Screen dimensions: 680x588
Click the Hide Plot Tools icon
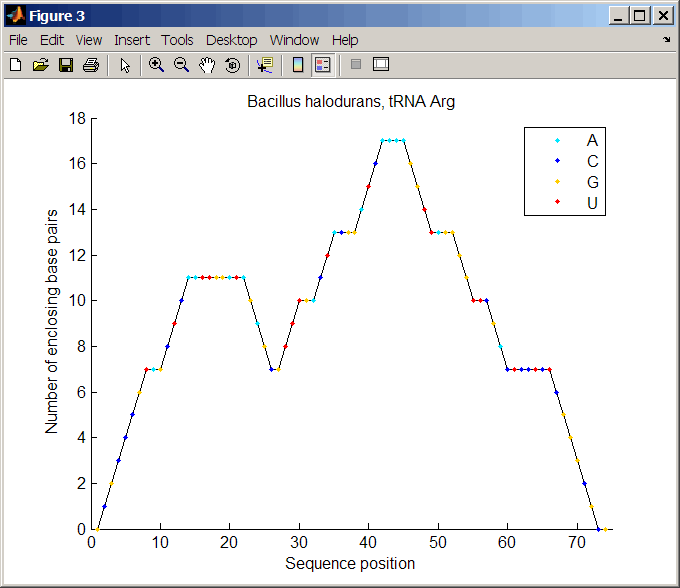356,65
